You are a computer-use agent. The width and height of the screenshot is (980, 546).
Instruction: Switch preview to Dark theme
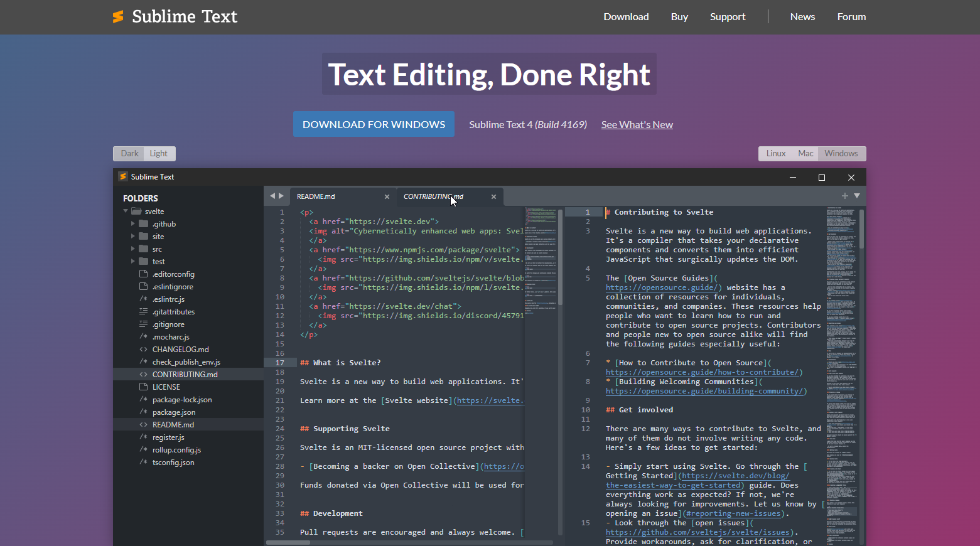[x=129, y=154]
